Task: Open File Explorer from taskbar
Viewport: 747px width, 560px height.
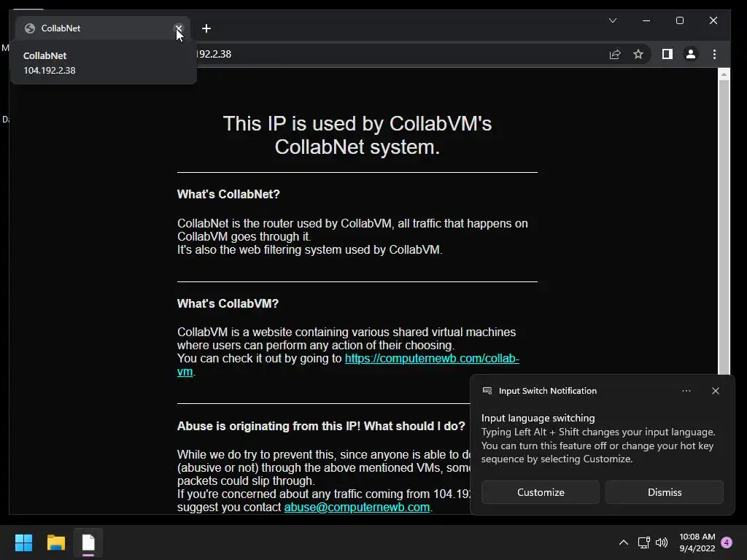Action: click(55, 542)
